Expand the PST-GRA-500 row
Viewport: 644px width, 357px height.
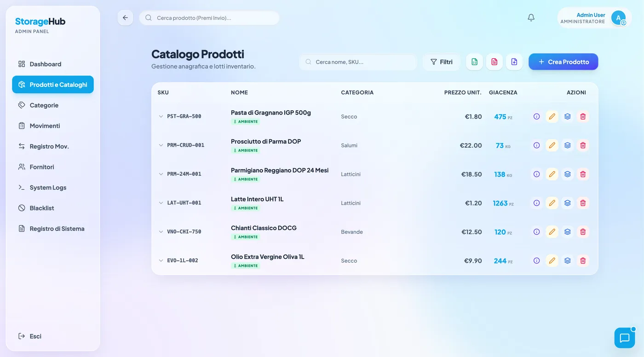(x=161, y=116)
